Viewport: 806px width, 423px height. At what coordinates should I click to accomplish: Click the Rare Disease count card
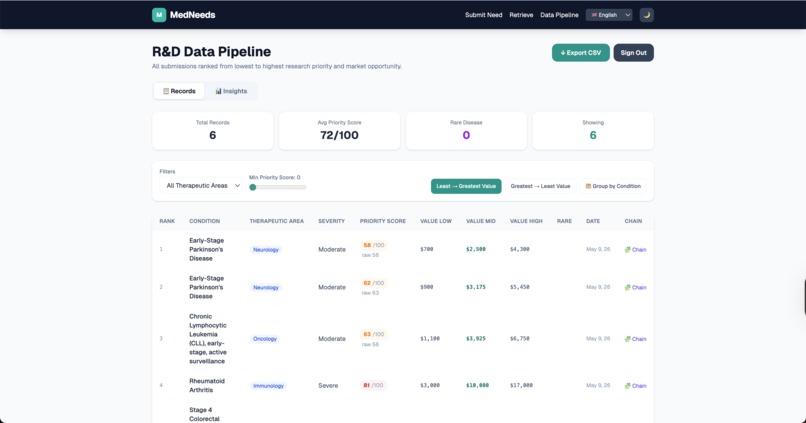(x=466, y=131)
